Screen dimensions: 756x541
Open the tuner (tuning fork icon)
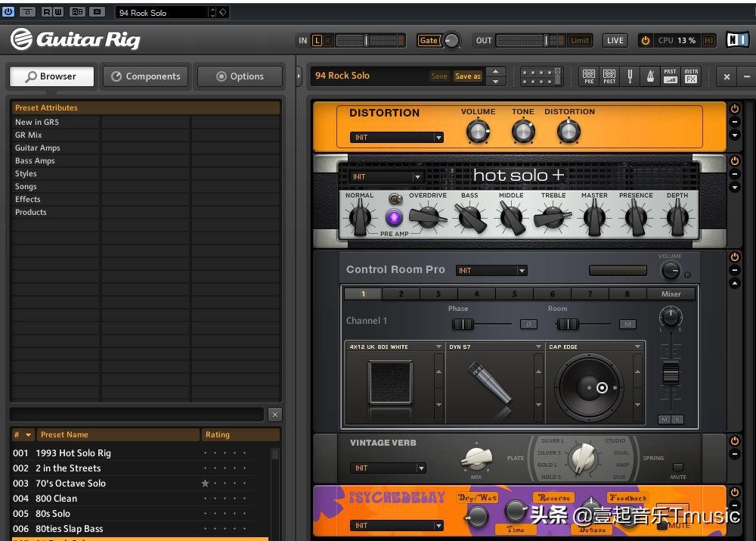pos(630,76)
